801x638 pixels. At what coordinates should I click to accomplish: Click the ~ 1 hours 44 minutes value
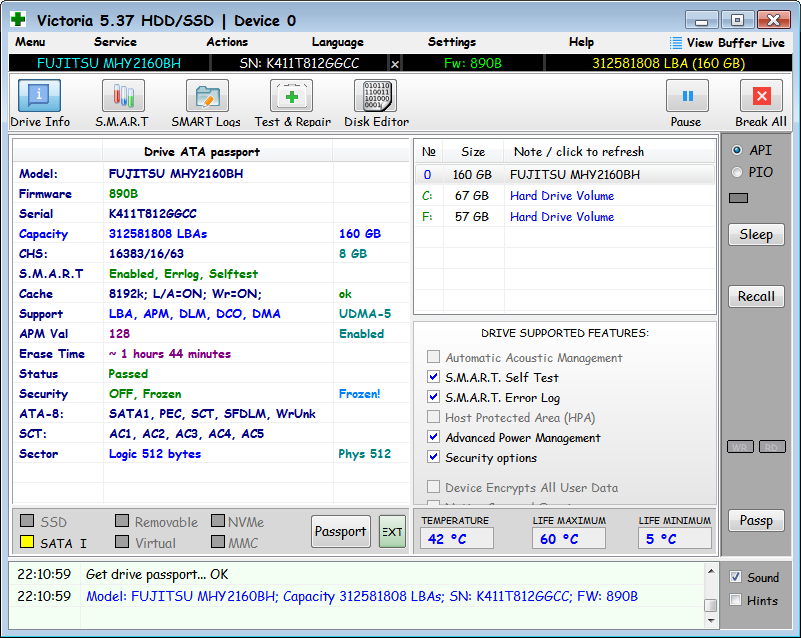point(170,354)
